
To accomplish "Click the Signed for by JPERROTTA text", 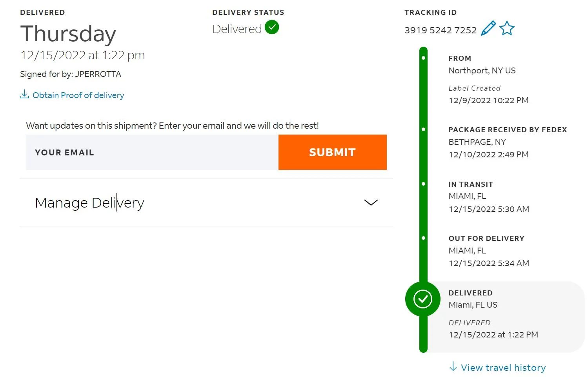I will point(71,74).
